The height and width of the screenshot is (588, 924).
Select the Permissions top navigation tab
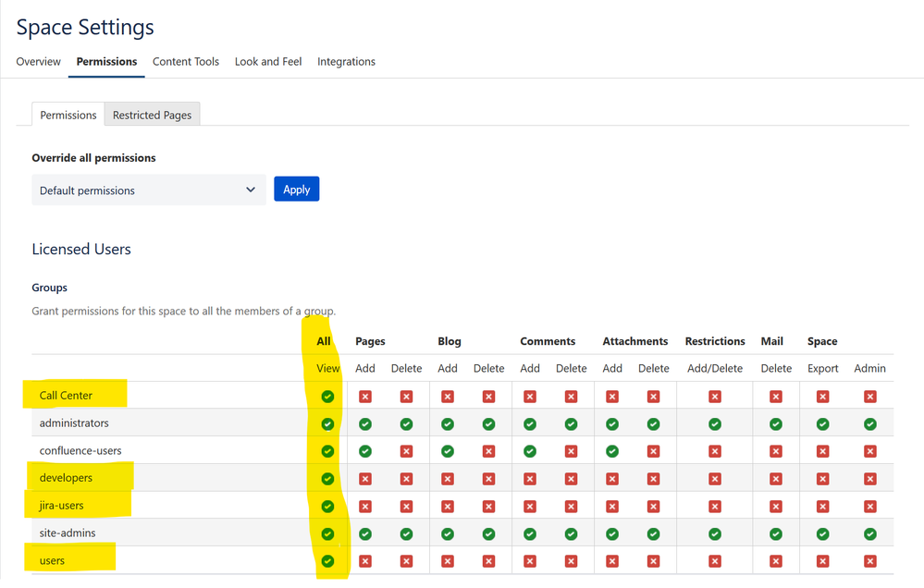(106, 61)
